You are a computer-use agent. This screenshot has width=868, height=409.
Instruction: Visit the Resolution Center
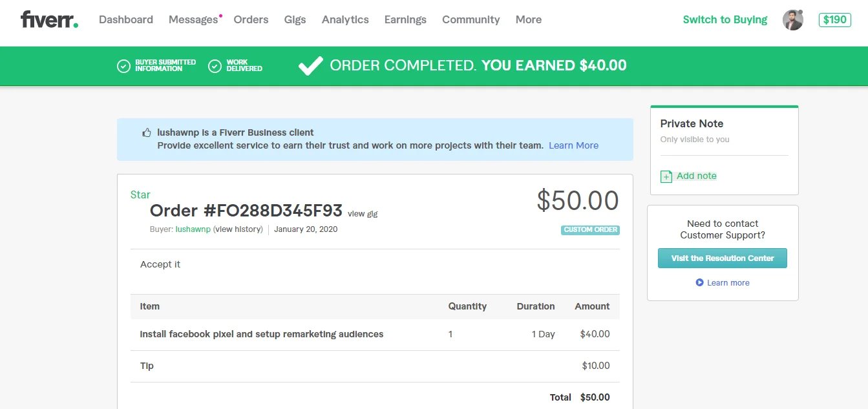coord(722,258)
